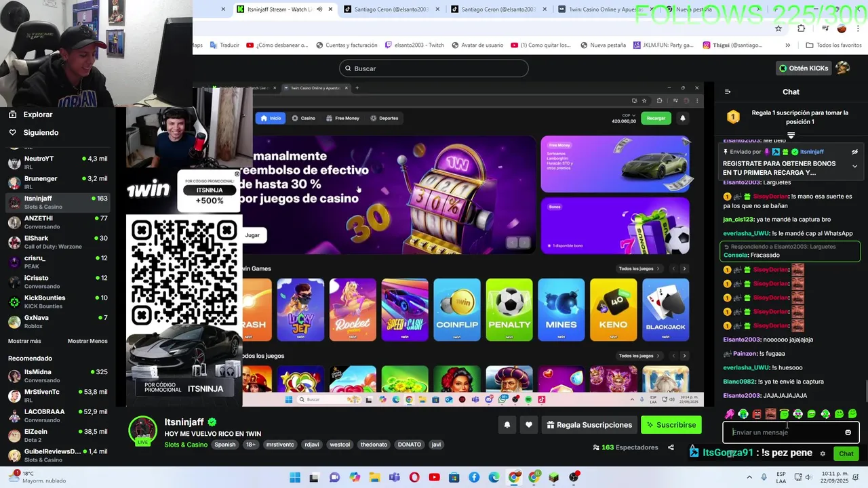Viewport: 868px width, 488px height.
Task: Open ItsMidna in the Recomendado list
Action: (x=57, y=376)
